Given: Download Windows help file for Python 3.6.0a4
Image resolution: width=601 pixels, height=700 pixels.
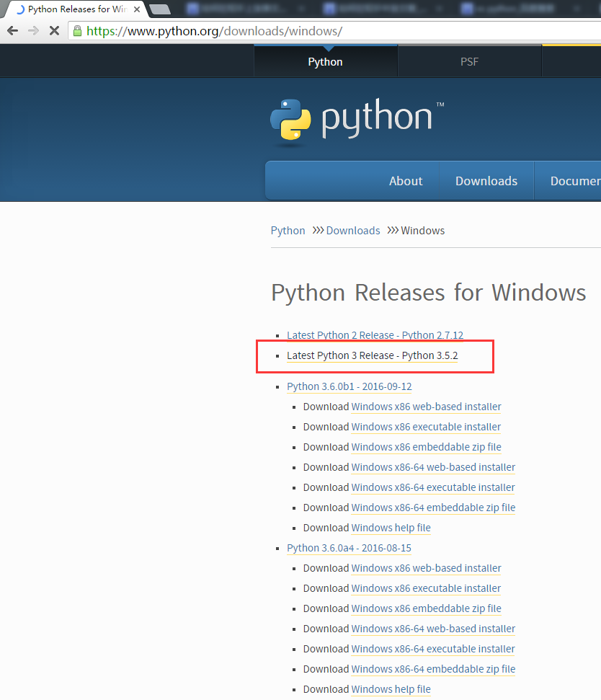Looking at the screenshot, I should click(391, 689).
